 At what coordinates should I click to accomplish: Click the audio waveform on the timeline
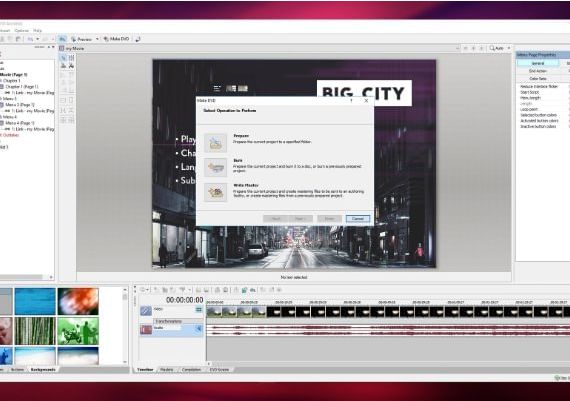[x=387, y=330]
